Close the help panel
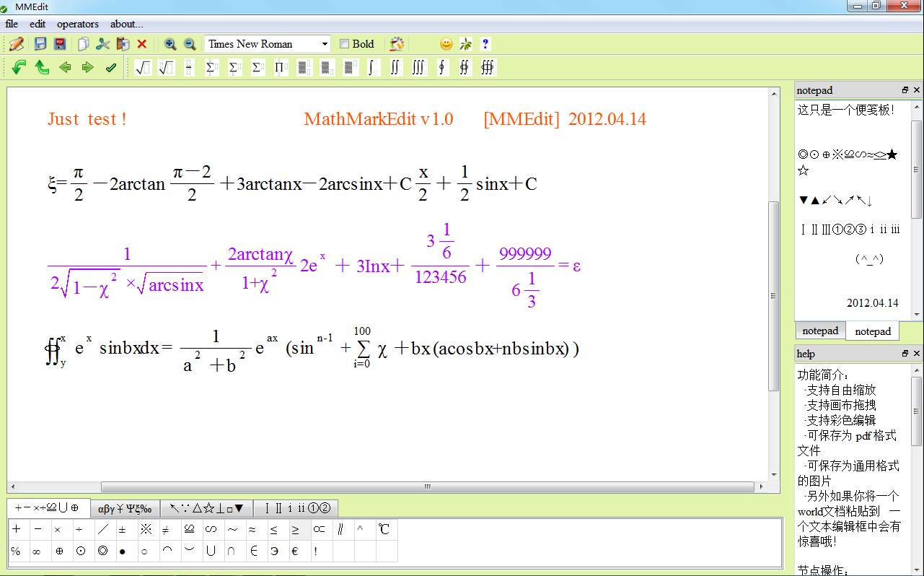The image size is (924, 576). pos(917,354)
